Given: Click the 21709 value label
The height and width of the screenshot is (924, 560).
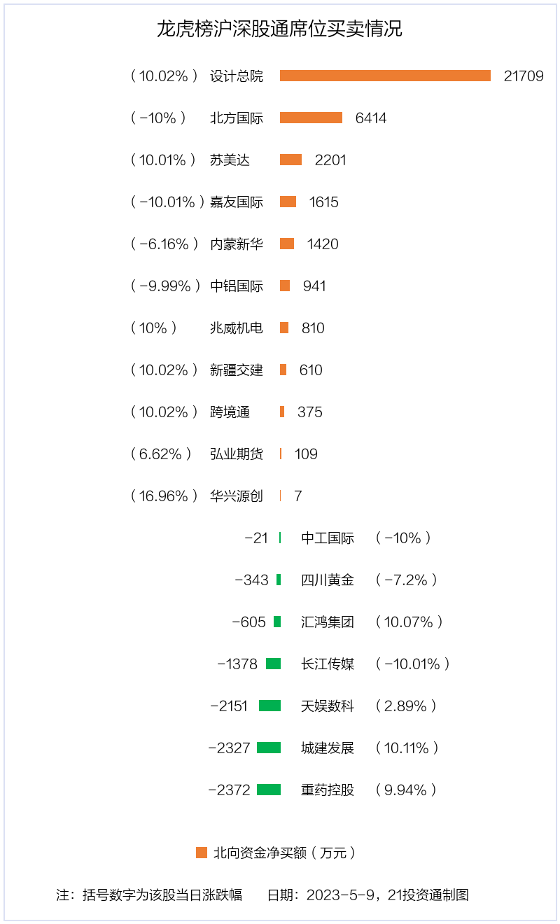Looking at the screenshot, I should 524,76.
